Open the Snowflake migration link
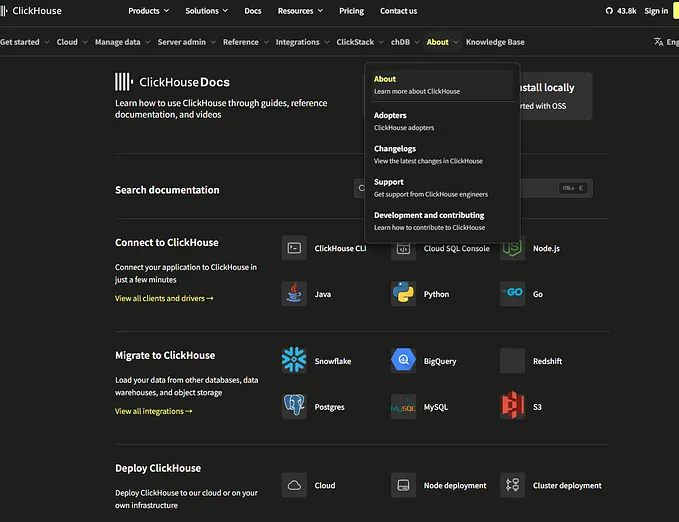Image resolution: width=679 pixels, height=522 pixels. (x=333, y=361)
